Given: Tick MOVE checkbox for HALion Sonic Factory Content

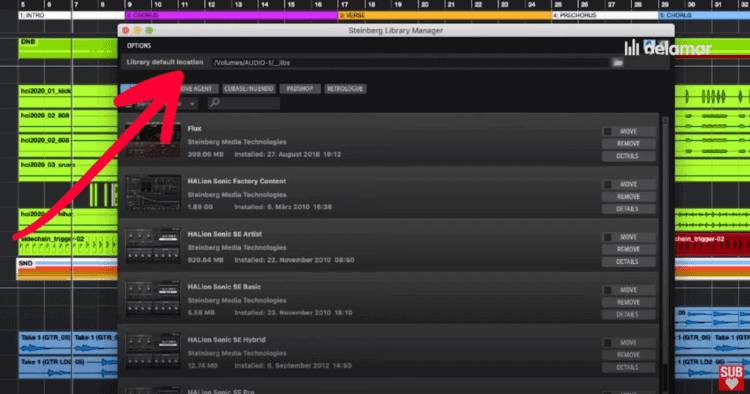Looking at the screenshot, I should tap(607, 184).
